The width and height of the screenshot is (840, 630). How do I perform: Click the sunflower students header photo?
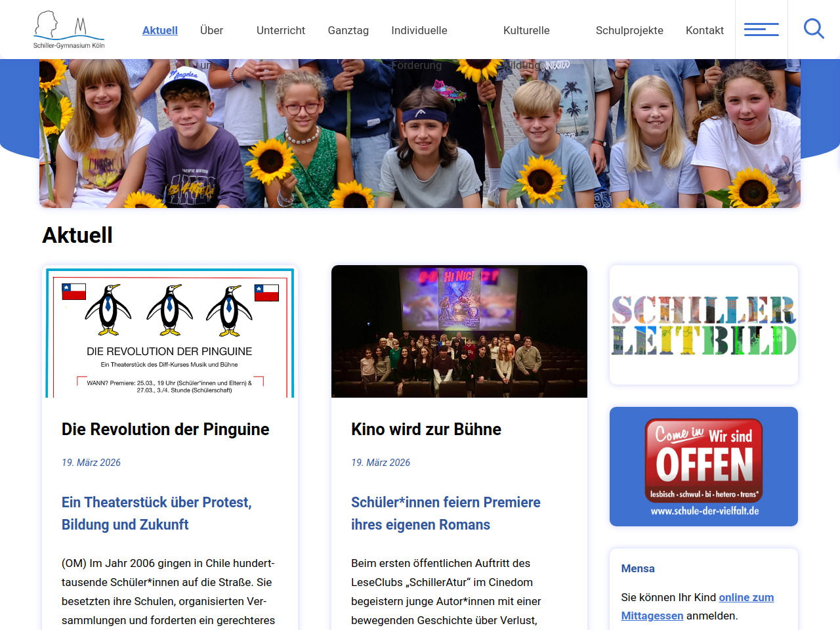(x=420, y=133)
